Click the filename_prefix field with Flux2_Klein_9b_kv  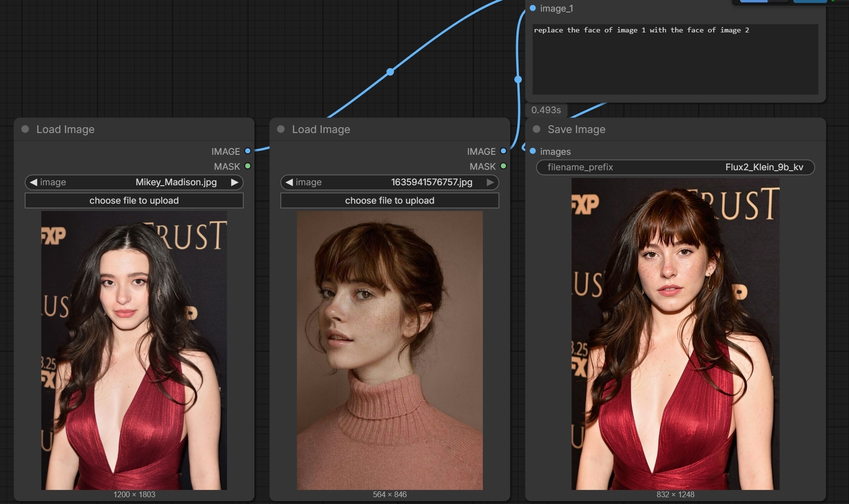pyautogui.click(x=675, y=167)
